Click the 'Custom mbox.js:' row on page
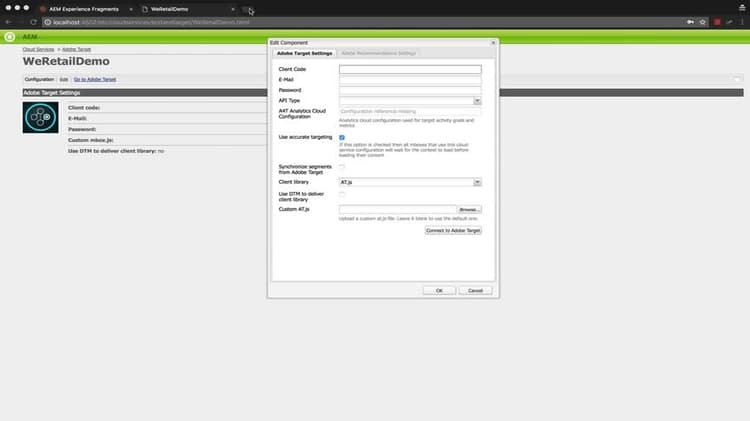 click(x=167, y=140)
